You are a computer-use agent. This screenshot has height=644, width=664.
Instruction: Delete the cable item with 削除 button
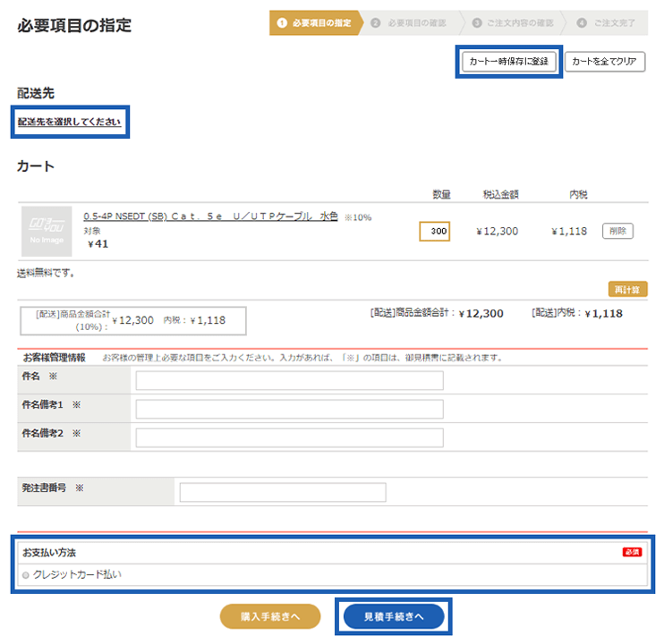pyautogui.click(x=617, y=231)
